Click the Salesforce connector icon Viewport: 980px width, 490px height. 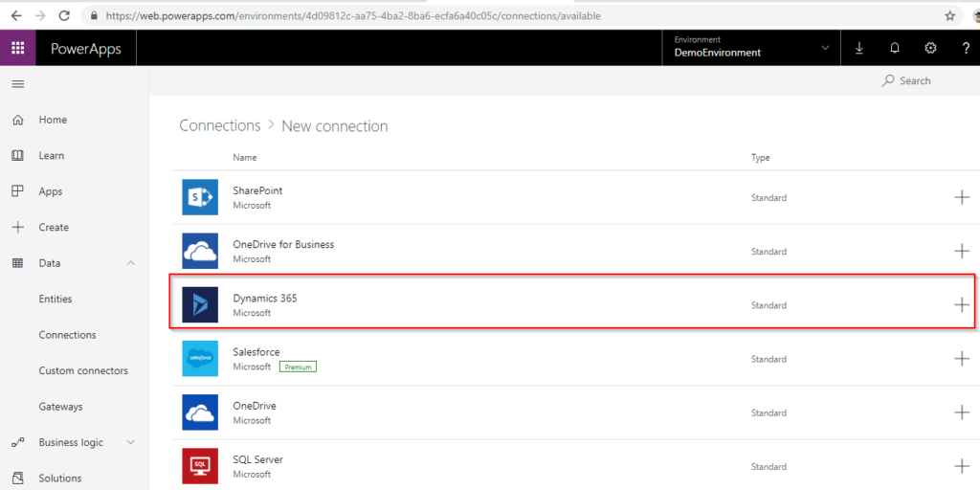point(200,359)
